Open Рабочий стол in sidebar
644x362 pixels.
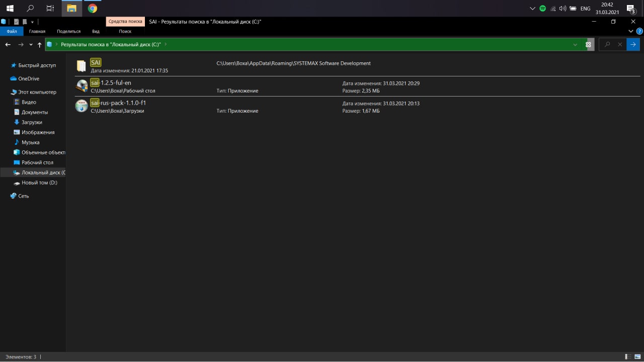37,162
